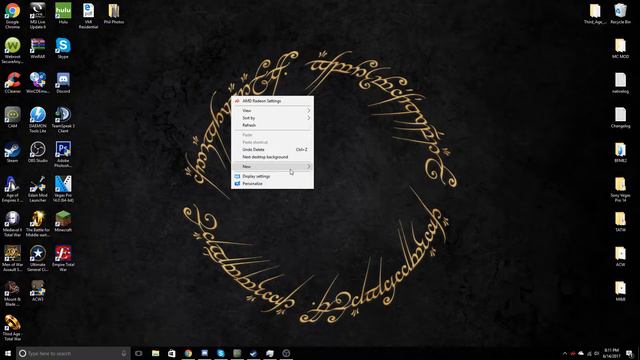The height and width of the screenshot is (360, 640).
Task: Expand the View submenu
Action: pyautogui.click(x=272, y=111)
